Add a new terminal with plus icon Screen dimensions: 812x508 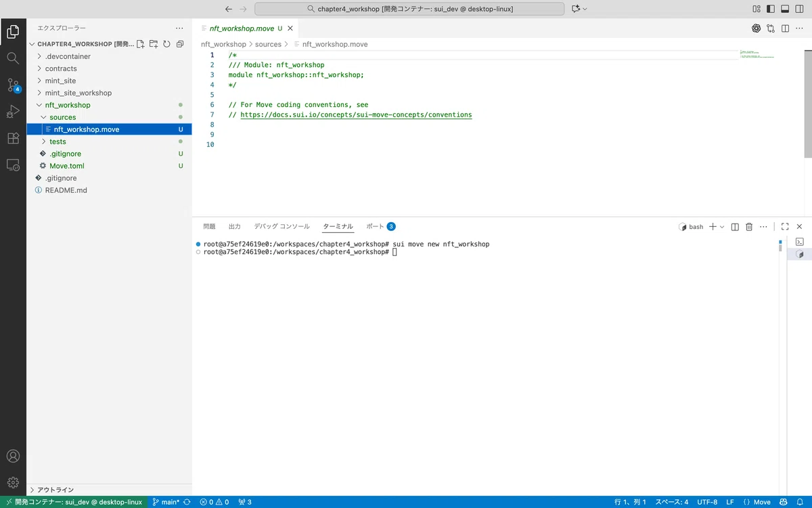coord(713,227)
